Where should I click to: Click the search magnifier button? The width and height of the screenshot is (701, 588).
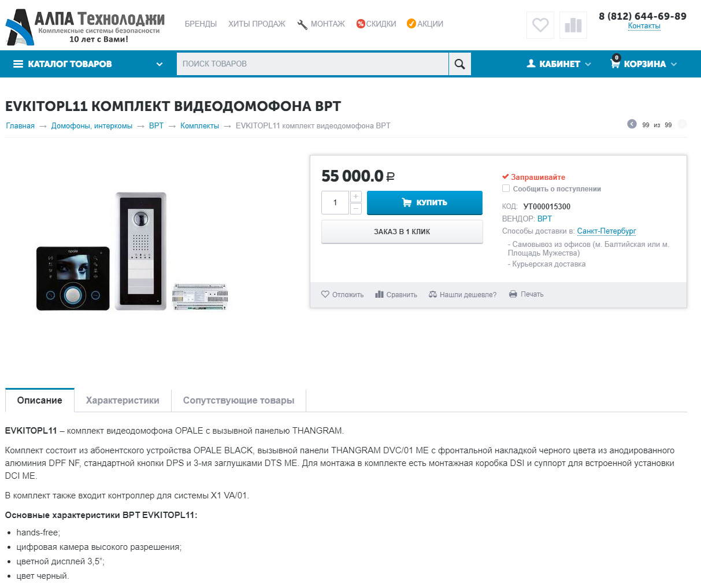click(x=459, y=64)
